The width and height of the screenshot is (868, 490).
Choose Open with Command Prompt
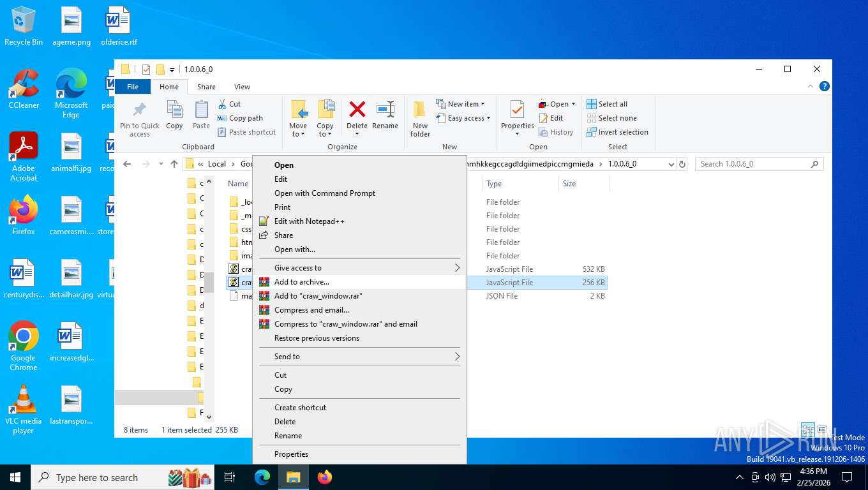pyautogui.click(x=360, y=193)
